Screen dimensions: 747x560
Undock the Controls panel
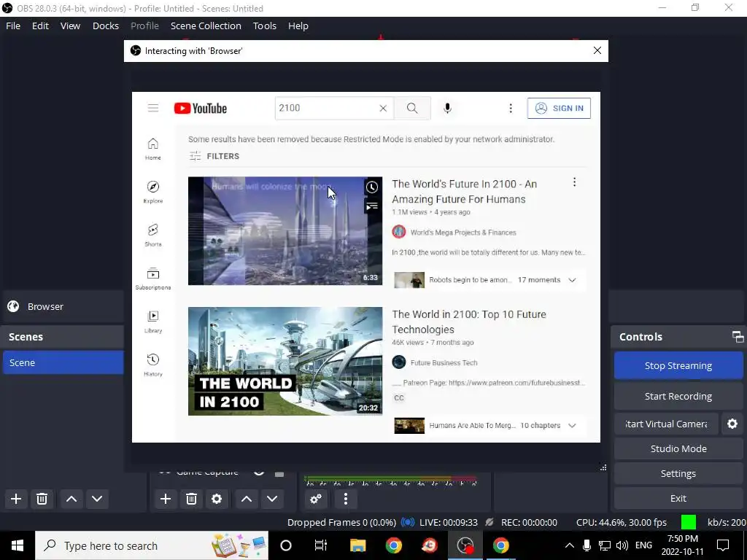tap(738, 337)
